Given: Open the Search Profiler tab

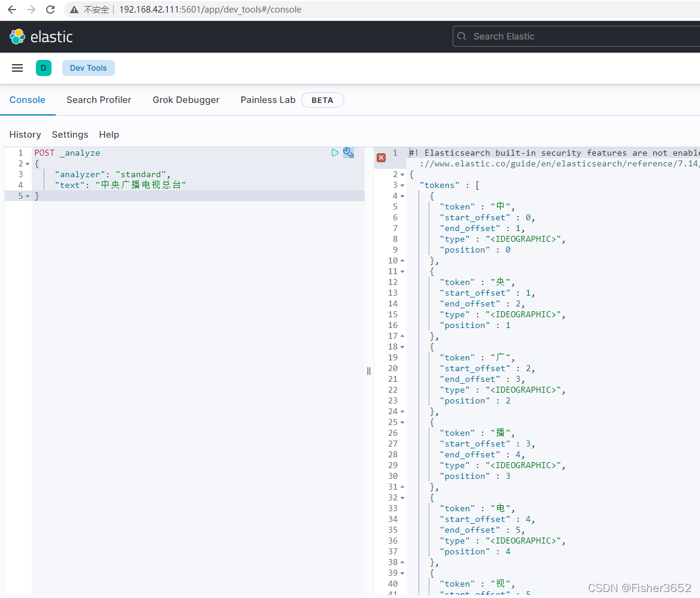Looking at the screenshot, I should pyautogui.click(x=99, y=100).
